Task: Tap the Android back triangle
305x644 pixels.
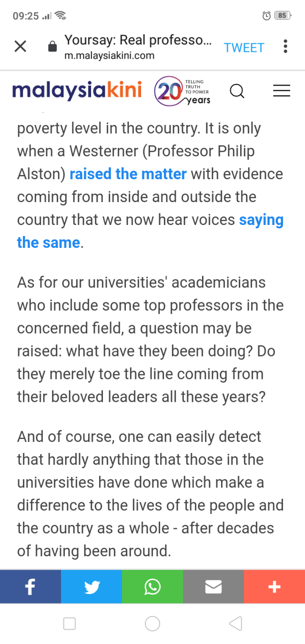Action: 235,624
